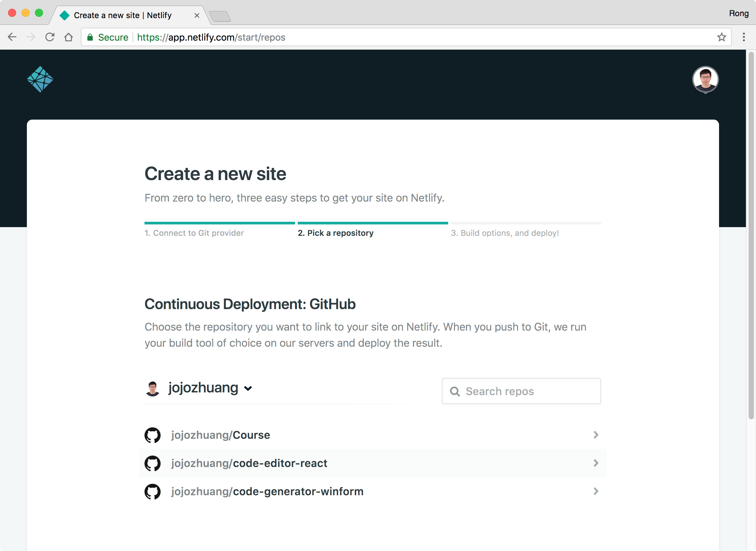Viewport: 756px width, 551px height.
Task: Click step 3 Build options, and deploy!
Action: pyautogui.click(x=505, y=233)
